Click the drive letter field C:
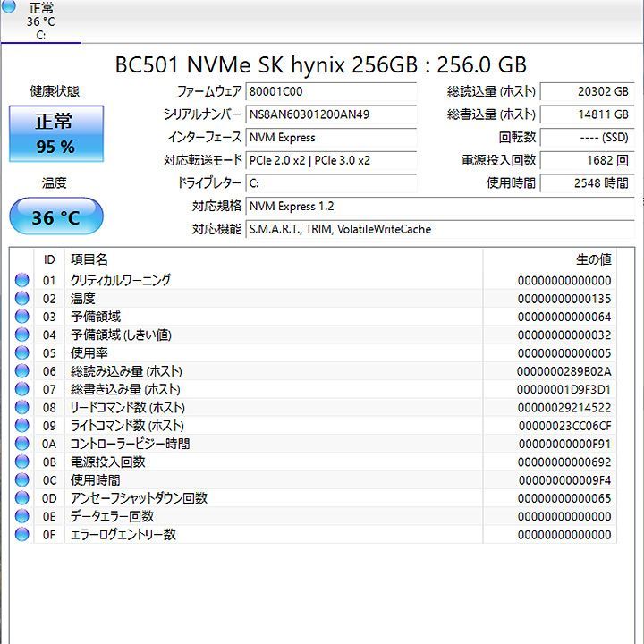The width and height of the screenshot is (644, 644). [x=331, y=183]
